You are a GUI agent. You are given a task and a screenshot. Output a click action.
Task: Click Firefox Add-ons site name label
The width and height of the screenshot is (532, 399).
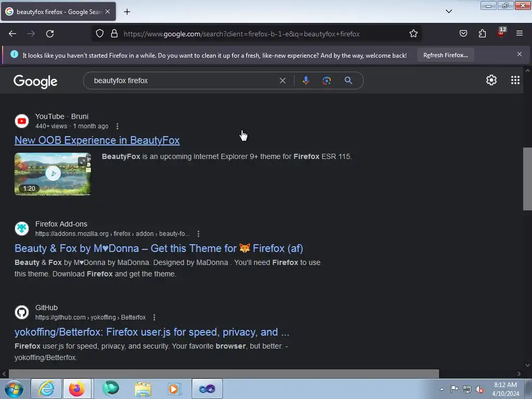click(61, 224)
